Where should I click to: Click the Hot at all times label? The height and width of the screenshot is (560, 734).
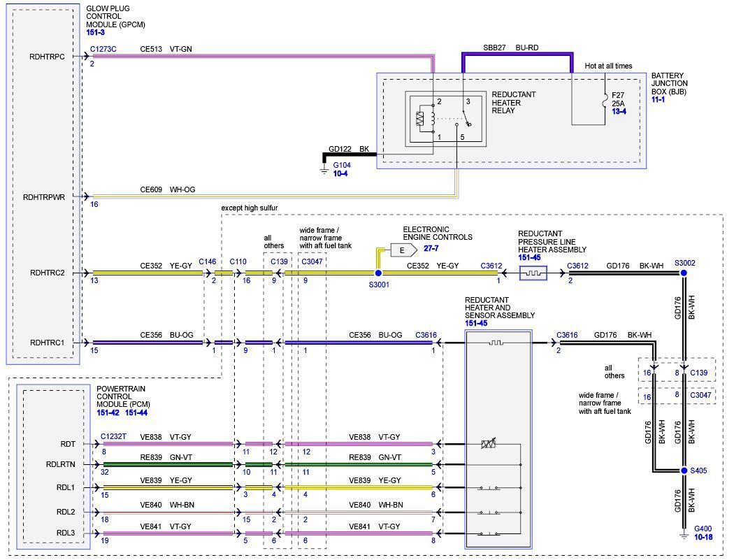610,66
